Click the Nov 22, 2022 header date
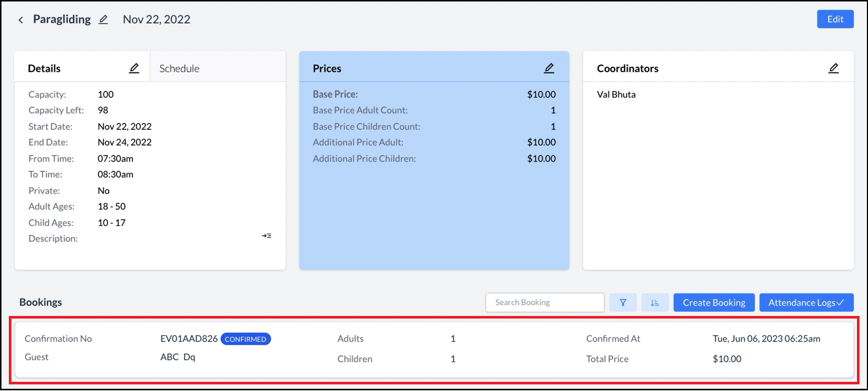 tap(156, 19)
